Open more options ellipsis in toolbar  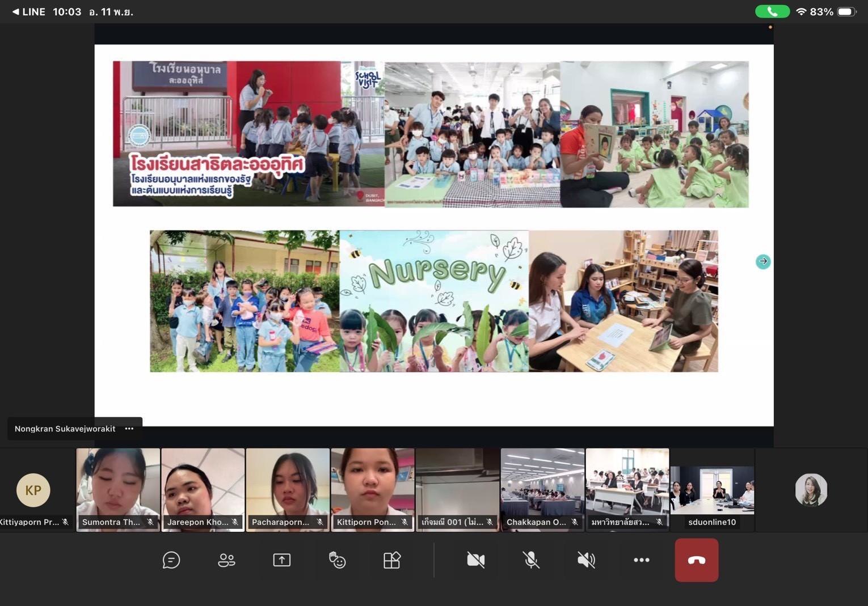(x=642, y=560)
